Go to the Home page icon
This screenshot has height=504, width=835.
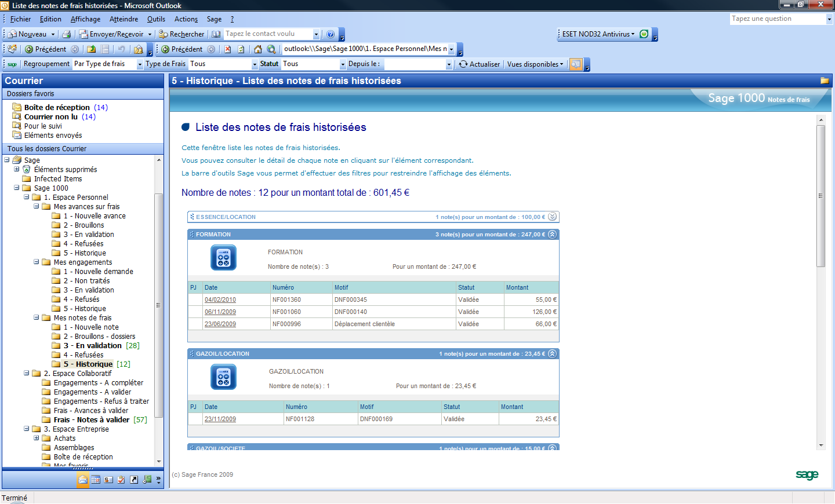point(258,49)
